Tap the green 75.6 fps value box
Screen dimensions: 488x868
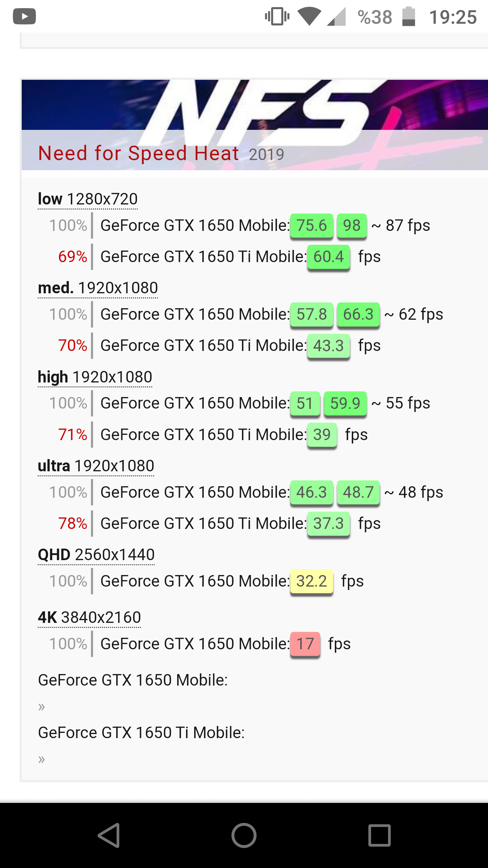click(x=311, y=225)
